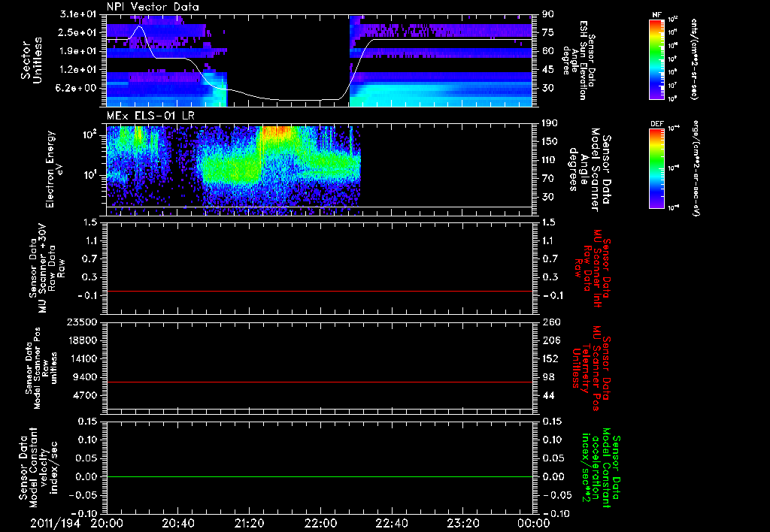
Task: Click the red MU Scanner Intf Raw Data title
Action: click(593, 268)
